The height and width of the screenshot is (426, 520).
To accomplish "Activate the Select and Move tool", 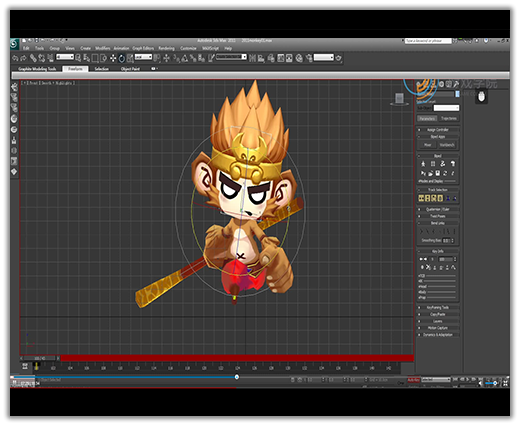I will 113,58.
